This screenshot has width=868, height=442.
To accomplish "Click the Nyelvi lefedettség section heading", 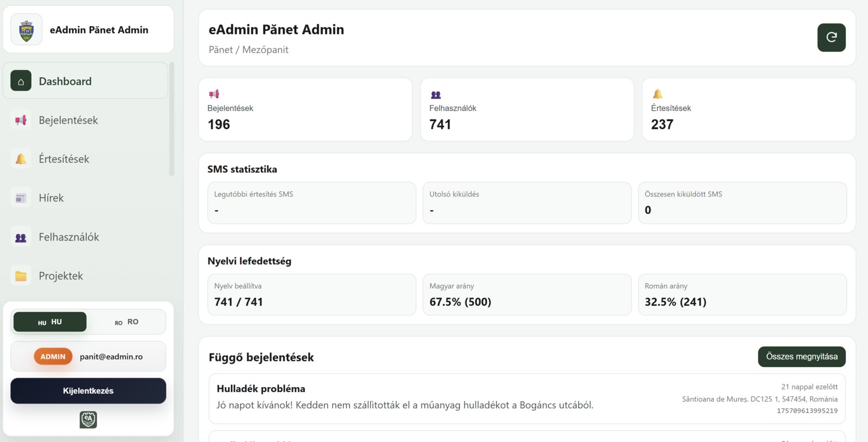I will [250, 261].
